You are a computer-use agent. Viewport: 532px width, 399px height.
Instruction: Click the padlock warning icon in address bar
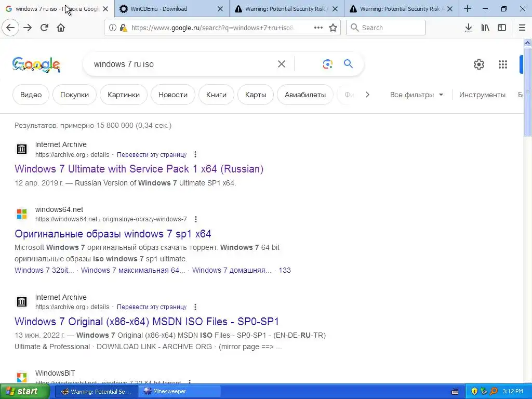(x=124, y=28)
